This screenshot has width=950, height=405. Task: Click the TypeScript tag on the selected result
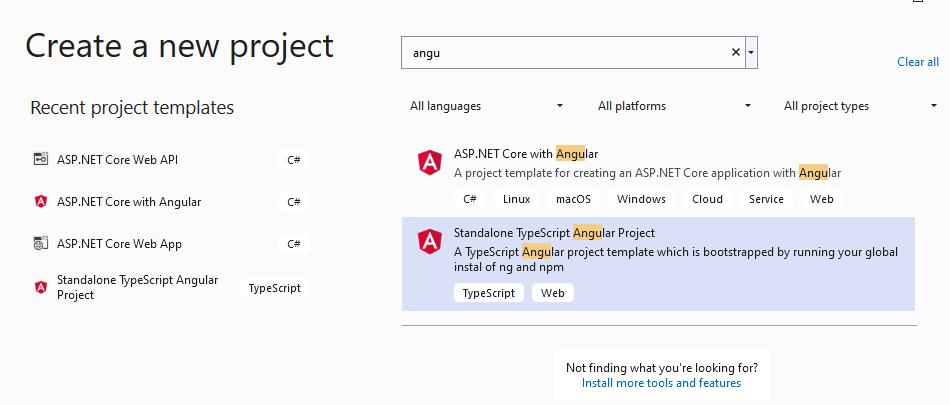(489, 293)
